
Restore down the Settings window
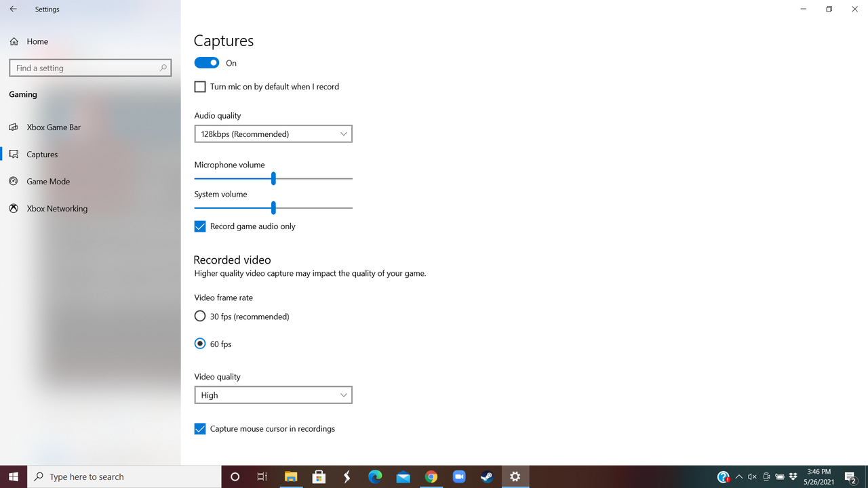click(x=829, y=9)
